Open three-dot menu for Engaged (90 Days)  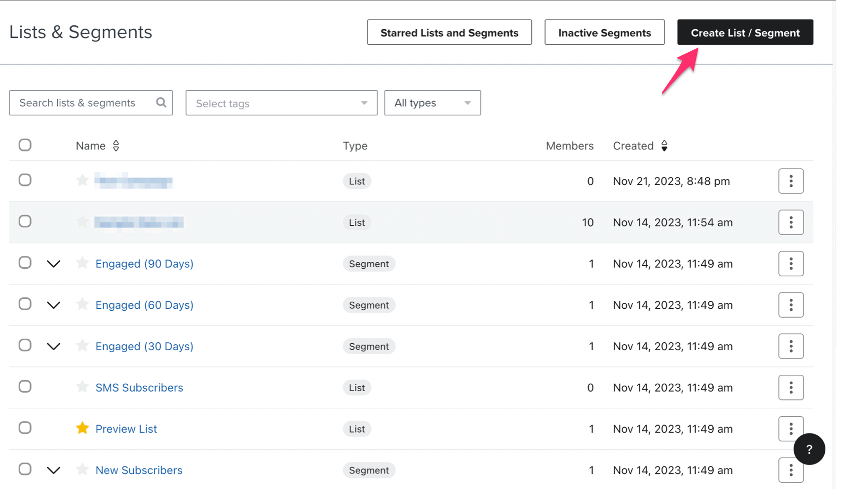(x=791, y=264)
